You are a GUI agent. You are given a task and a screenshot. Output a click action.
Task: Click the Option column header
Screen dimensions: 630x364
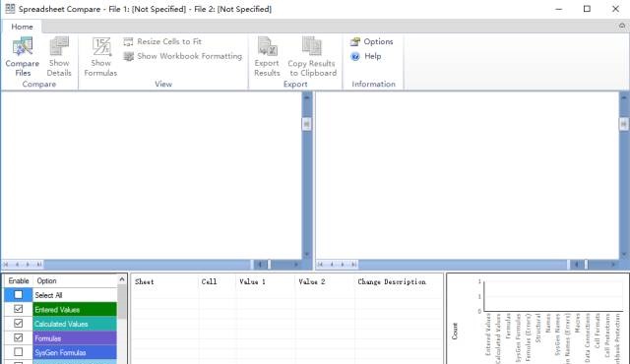75,281
